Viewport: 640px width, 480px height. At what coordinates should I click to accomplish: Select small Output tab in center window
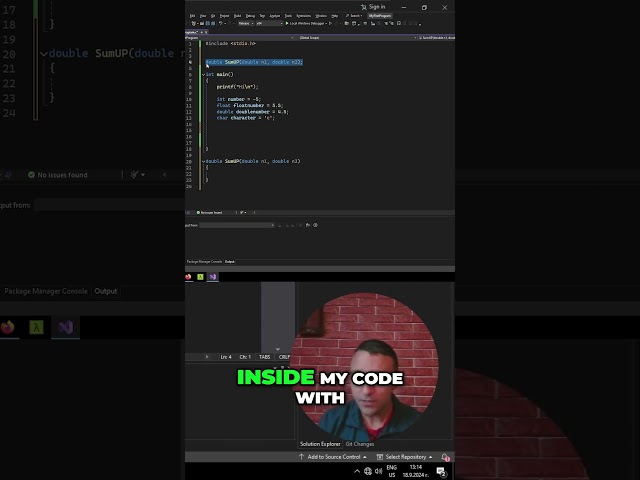coord(230,262)
